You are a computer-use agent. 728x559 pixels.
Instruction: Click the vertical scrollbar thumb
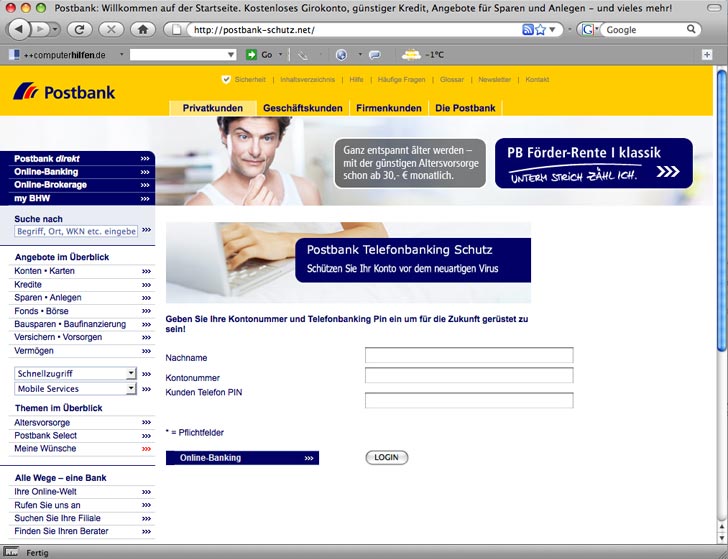click(721, 210)
